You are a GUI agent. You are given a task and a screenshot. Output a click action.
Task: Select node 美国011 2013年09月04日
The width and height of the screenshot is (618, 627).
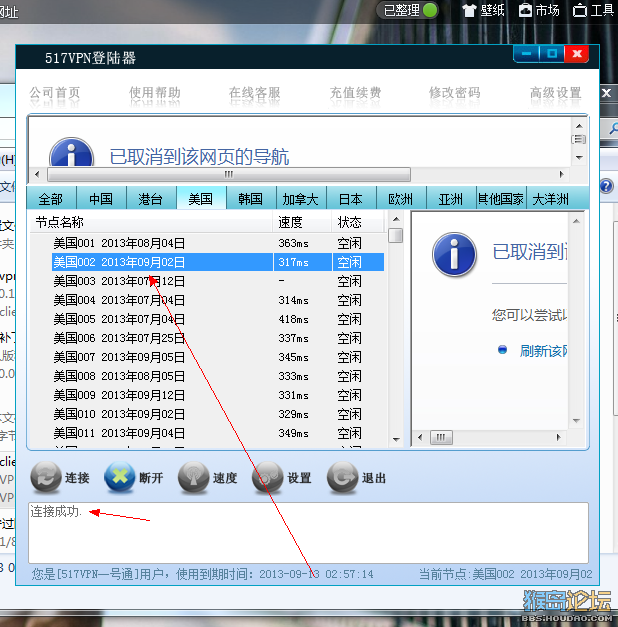[218, 433]
